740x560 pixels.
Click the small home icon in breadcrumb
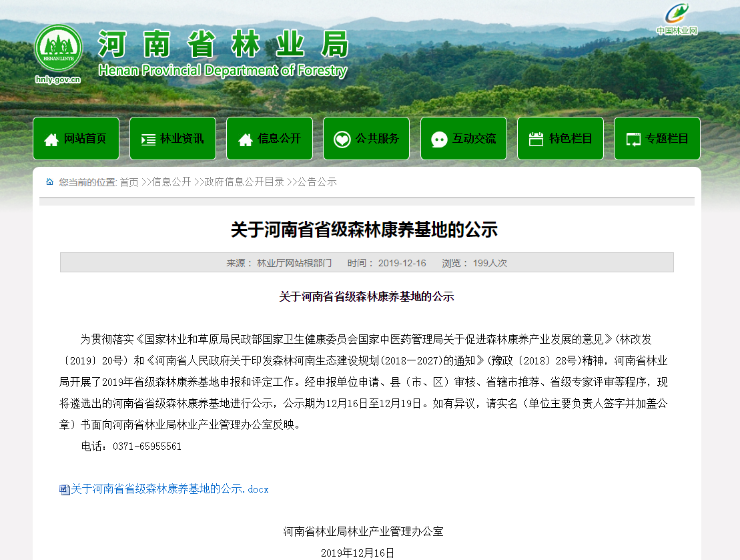coord(49,182)
